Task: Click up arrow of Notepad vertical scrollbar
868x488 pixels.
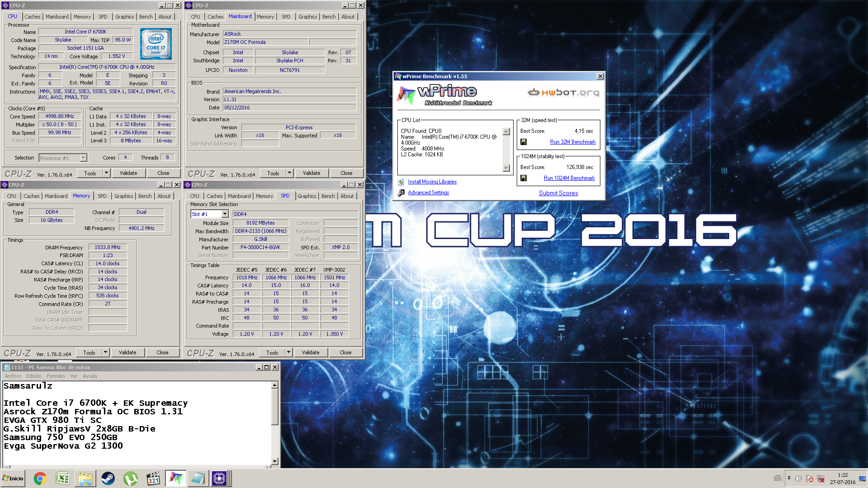Action: tap(274, 385)
